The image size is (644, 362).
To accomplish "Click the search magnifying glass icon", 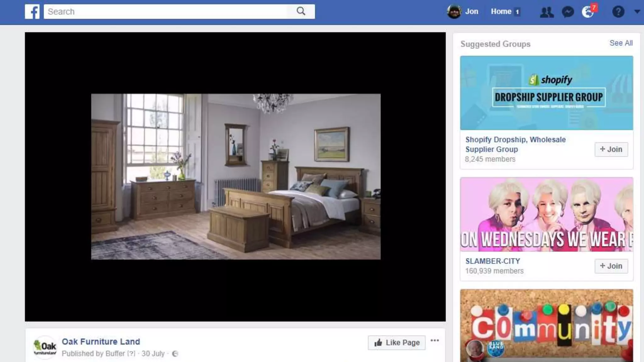I will point(301,12).
